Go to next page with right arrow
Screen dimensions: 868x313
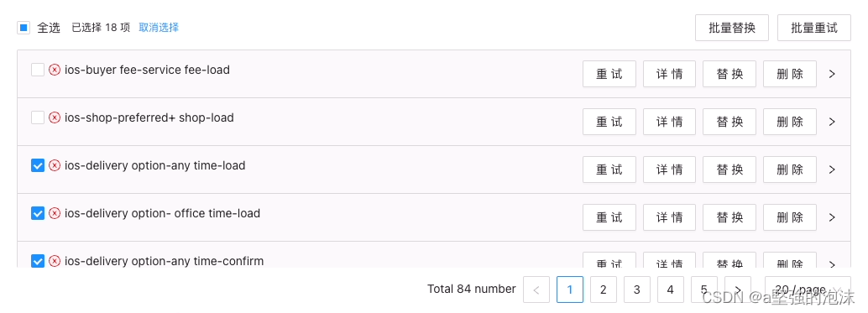click(x=738, y=290)
